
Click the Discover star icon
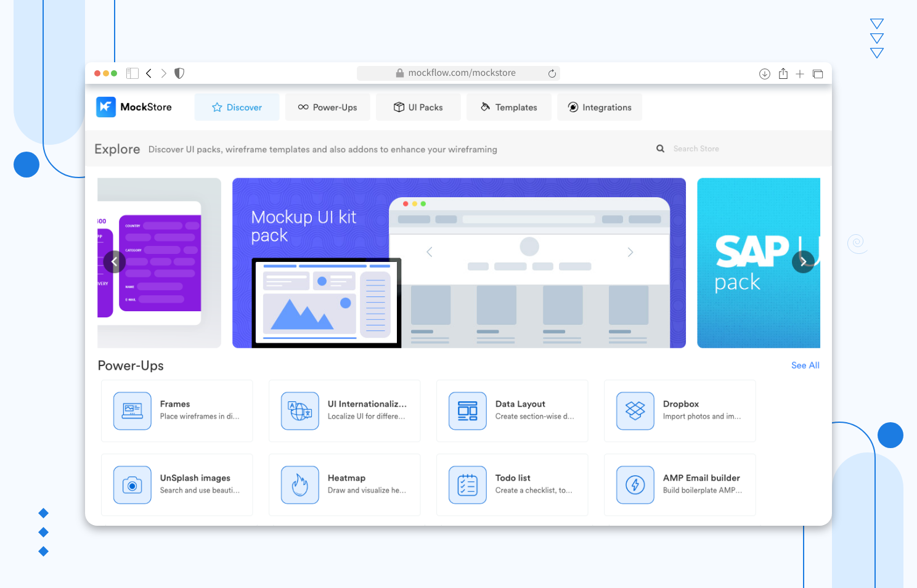pyautogui.click(x=217, y=107)
